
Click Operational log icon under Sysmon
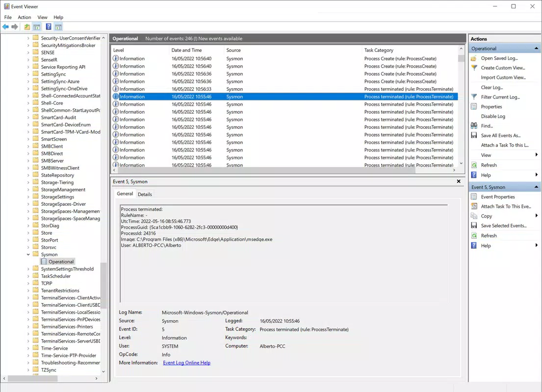[44, 262]
